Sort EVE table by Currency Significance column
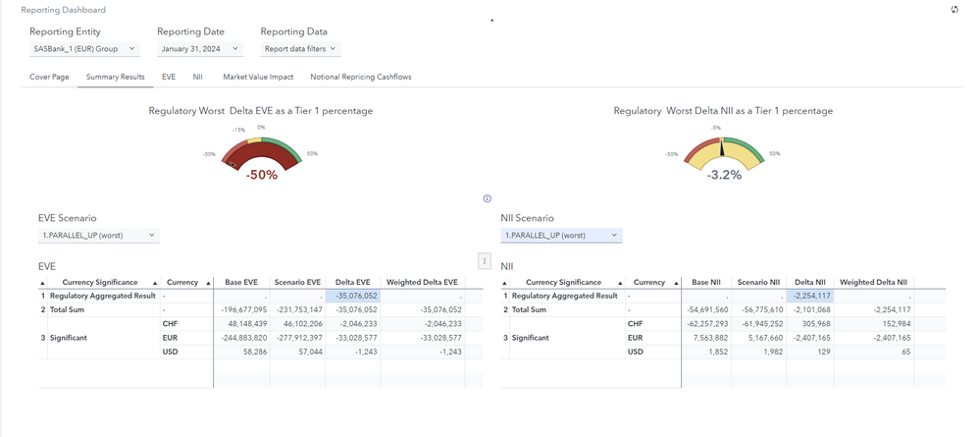The height and width of the screenshot is (437, 980). [156, 283]
